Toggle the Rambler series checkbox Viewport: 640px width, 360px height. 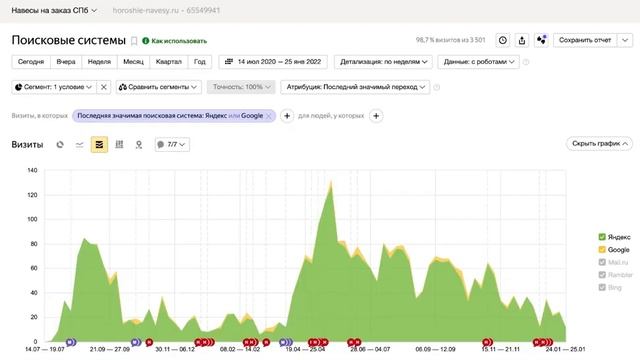click(602, 275)
